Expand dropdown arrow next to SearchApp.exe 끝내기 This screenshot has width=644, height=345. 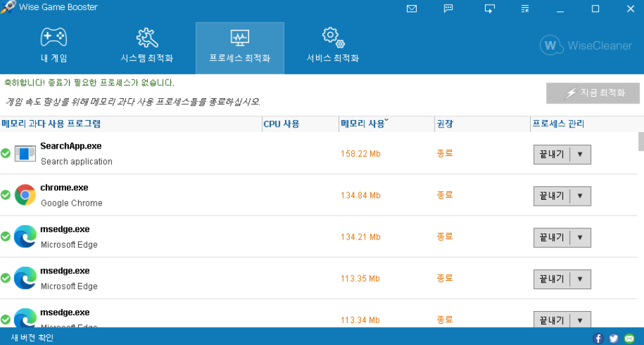click(580, 155)
